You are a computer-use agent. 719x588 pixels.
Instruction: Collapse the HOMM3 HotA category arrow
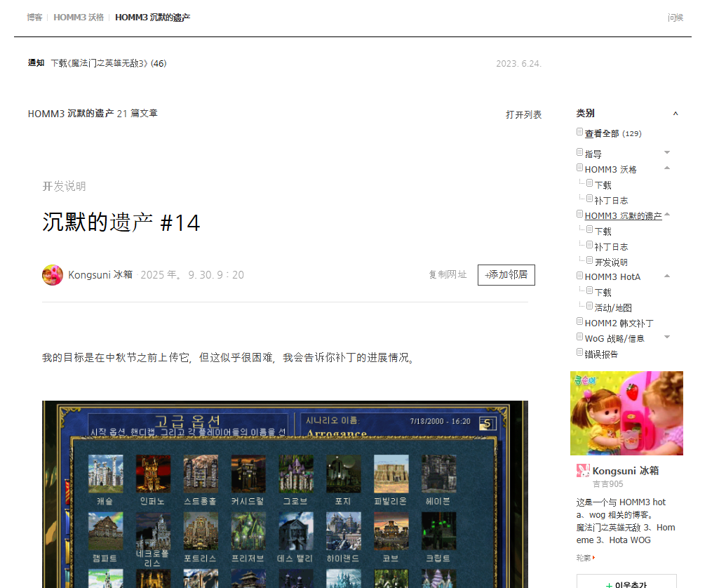click(667, 276)
